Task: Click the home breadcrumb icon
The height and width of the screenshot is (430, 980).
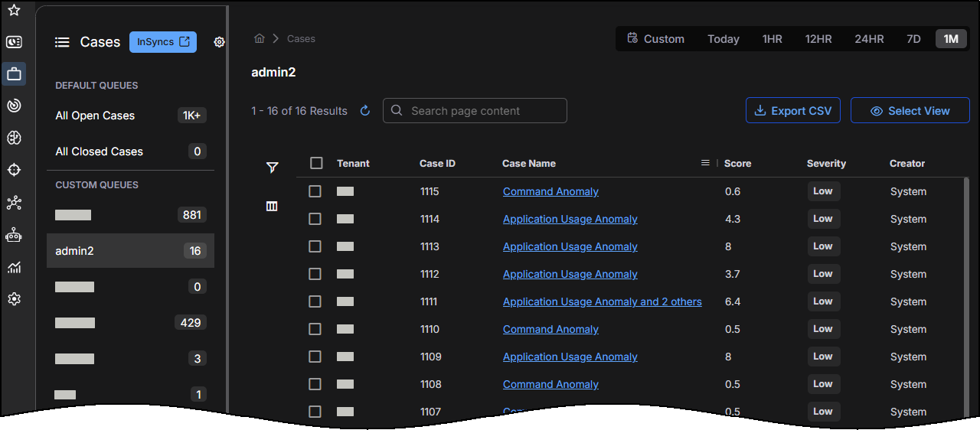Action: (x=260, y=38)
